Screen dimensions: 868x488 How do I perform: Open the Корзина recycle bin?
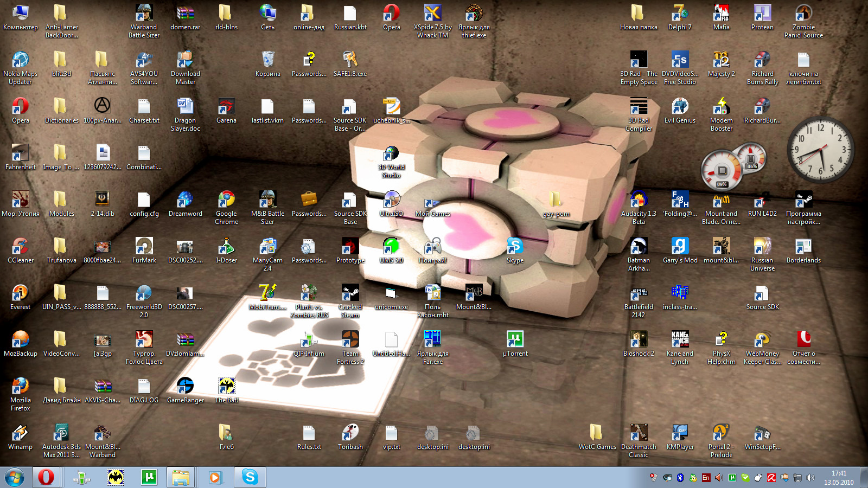pyautogui.click(x=267, y=60)
